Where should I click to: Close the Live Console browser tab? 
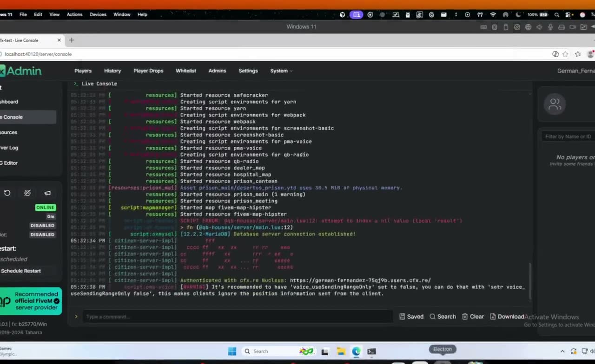point(59,40)
